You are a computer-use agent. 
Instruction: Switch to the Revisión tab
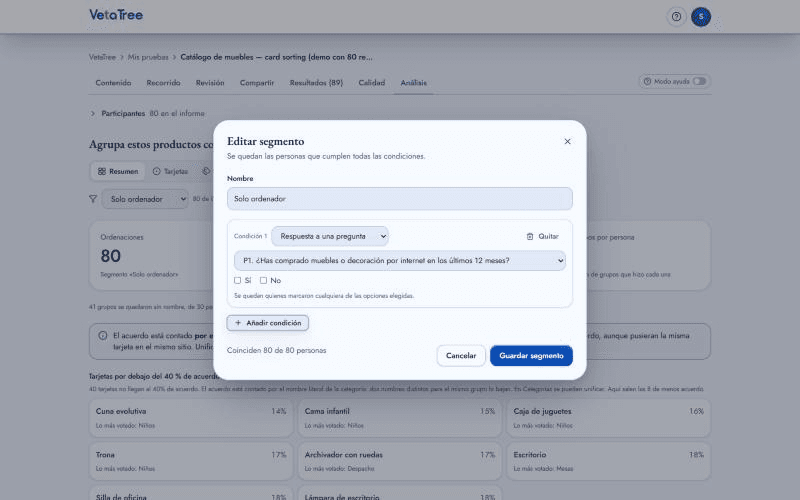pos(210,83)
